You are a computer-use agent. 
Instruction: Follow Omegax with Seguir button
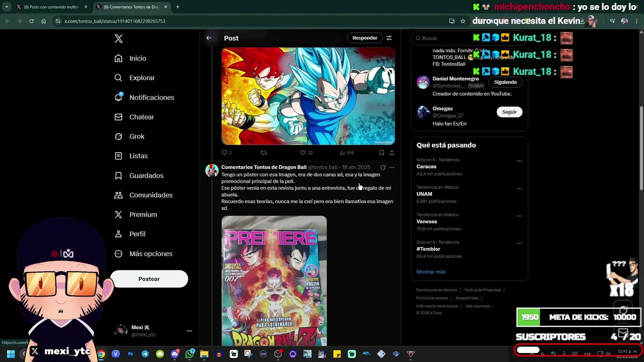[509, 112]
